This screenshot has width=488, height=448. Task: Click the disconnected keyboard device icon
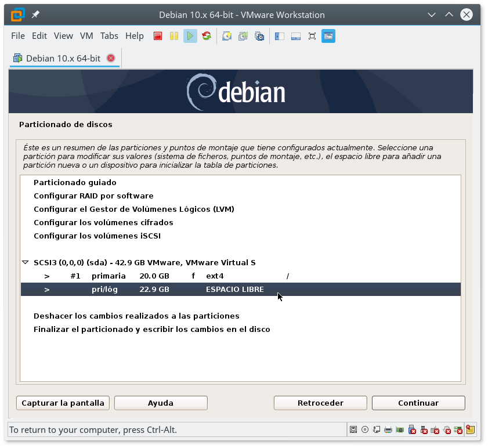point(435,430)
